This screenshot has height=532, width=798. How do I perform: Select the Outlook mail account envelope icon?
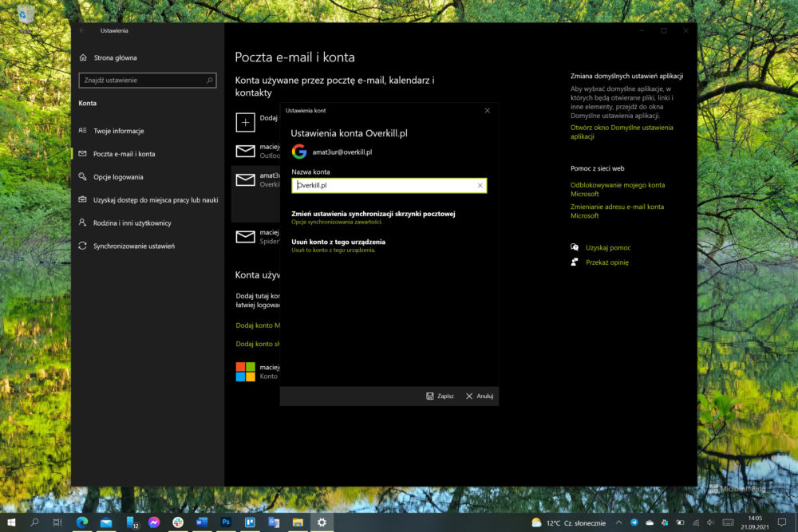pyautogui.click(x=245, y=151)
